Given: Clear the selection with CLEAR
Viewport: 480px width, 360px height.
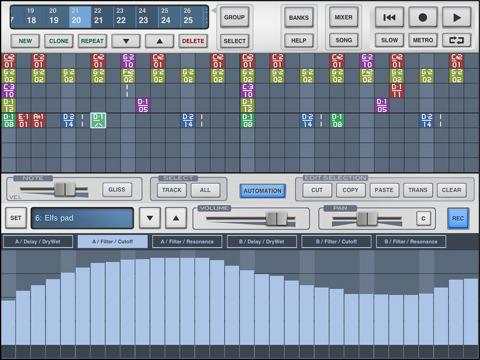Looking at the screenshot, I should pyautogui.click(x=451, y=190).
